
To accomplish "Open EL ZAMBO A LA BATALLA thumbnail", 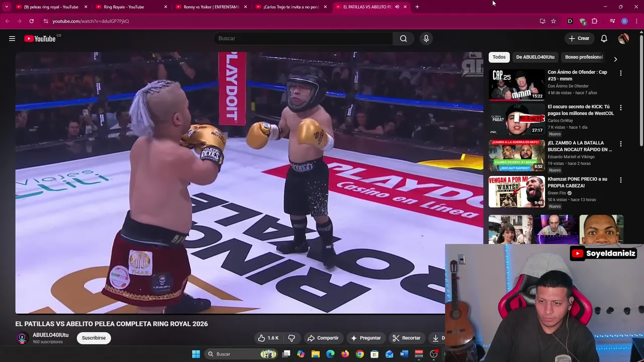I will (517, 155).
